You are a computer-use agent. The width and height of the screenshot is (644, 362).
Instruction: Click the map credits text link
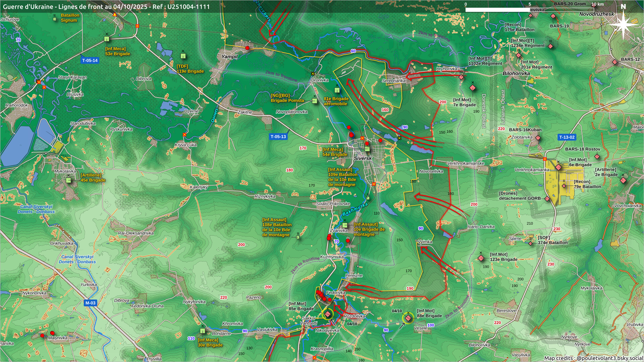pos(593,358)
